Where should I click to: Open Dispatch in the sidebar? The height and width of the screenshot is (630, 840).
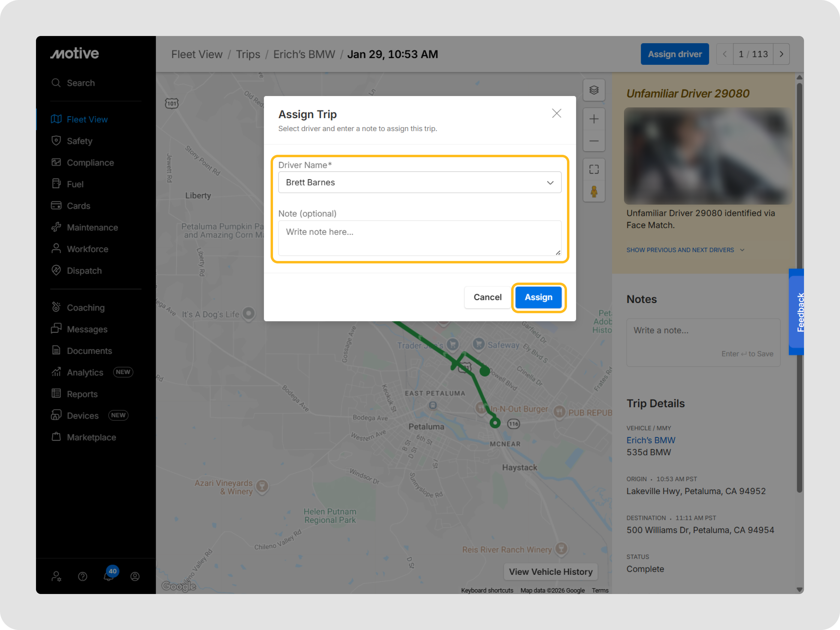point(84,271)
